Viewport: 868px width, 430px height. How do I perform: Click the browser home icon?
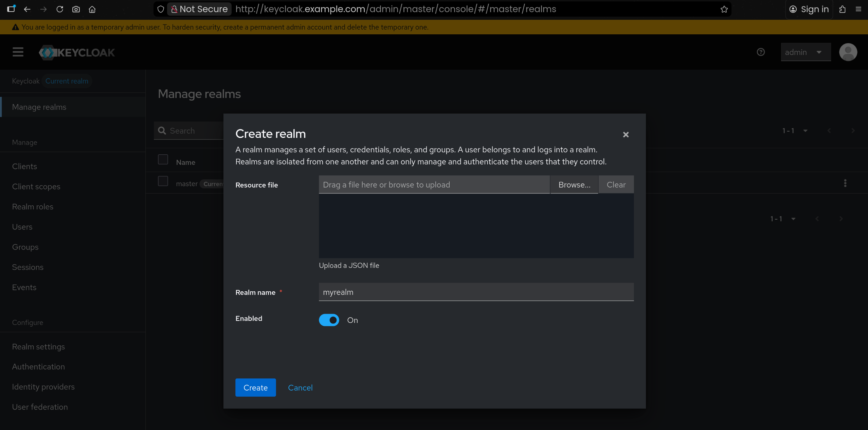[x=92, y=9]
